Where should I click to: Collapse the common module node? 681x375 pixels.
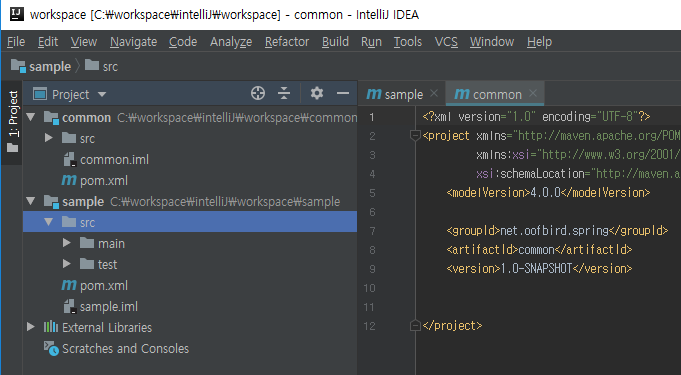click(x=31, y=117)
